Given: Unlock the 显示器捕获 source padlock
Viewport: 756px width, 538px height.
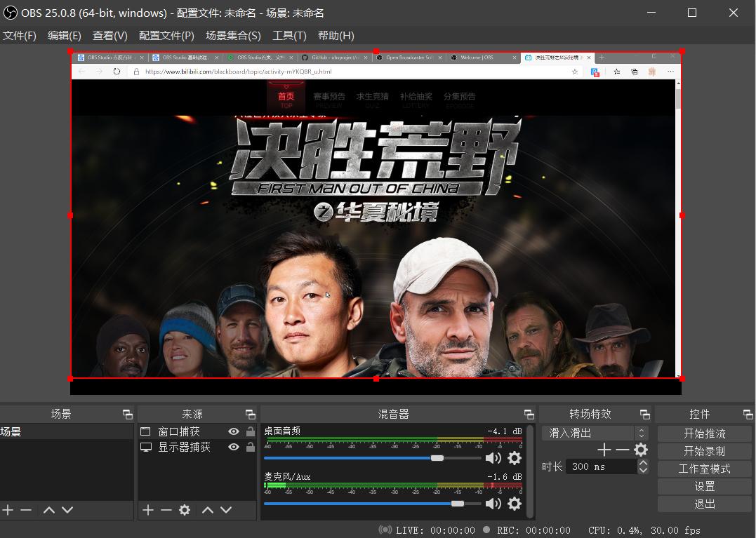Looking at the screenshot, I should [x=249, y=447].
